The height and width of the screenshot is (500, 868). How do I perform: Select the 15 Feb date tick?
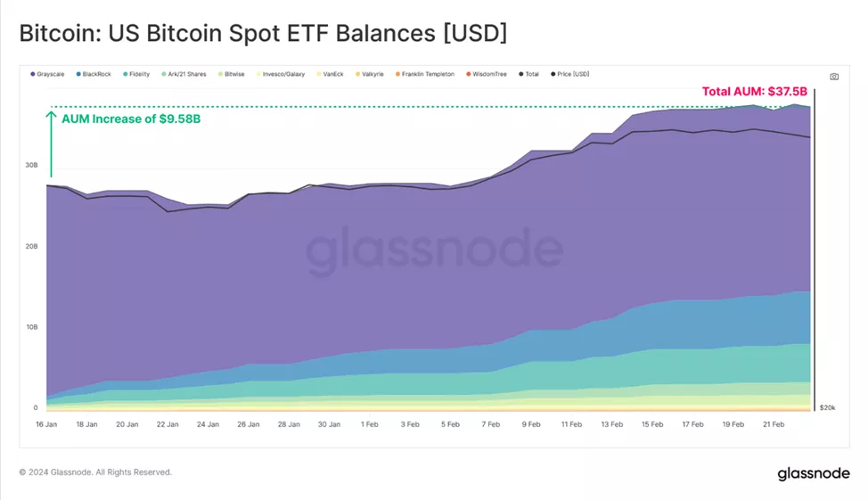pyautogui.click(x=652, y=425)
